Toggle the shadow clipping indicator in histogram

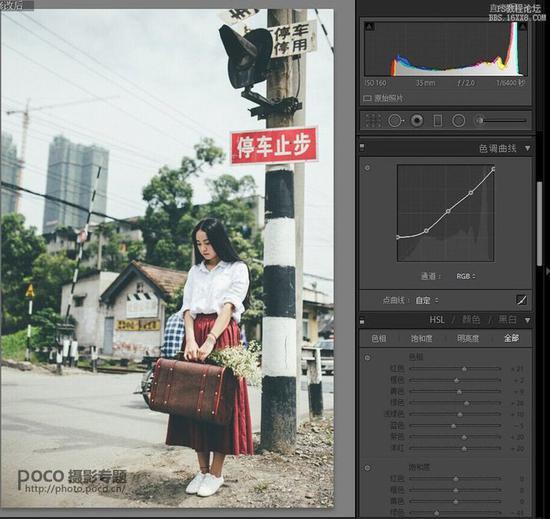coord(369,27)
